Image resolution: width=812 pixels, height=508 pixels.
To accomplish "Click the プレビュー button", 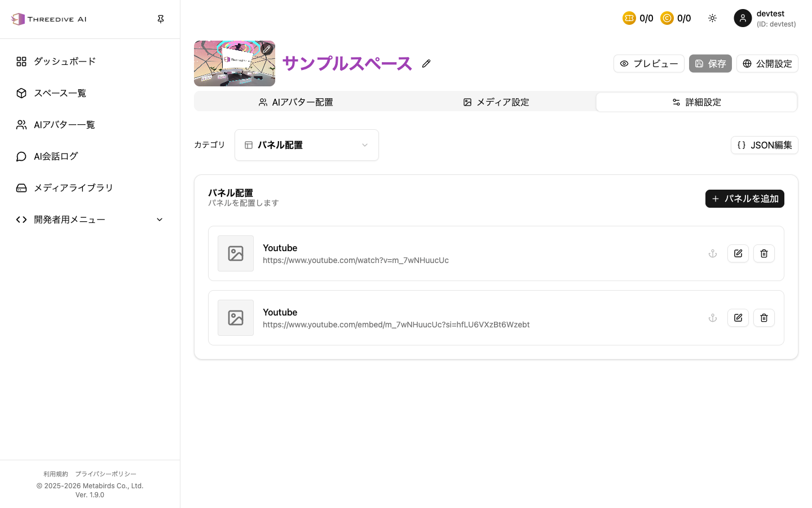I will tap(649, 64).
